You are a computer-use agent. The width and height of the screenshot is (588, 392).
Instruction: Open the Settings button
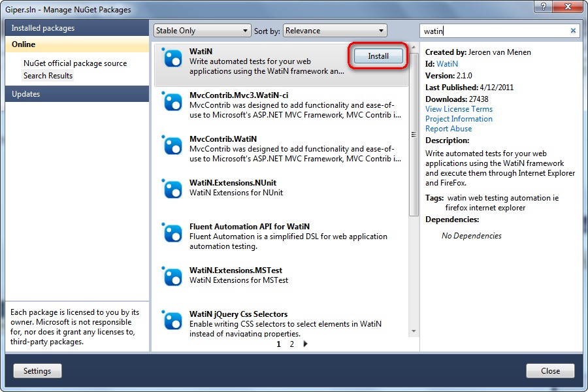coord(37,371)
